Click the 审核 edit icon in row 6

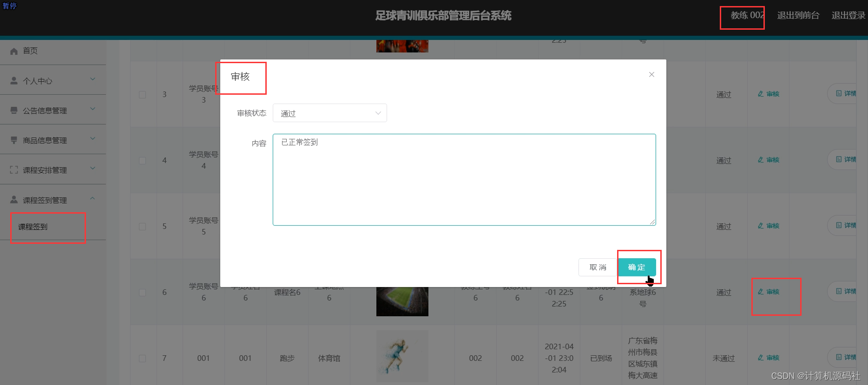coord(761,292)
